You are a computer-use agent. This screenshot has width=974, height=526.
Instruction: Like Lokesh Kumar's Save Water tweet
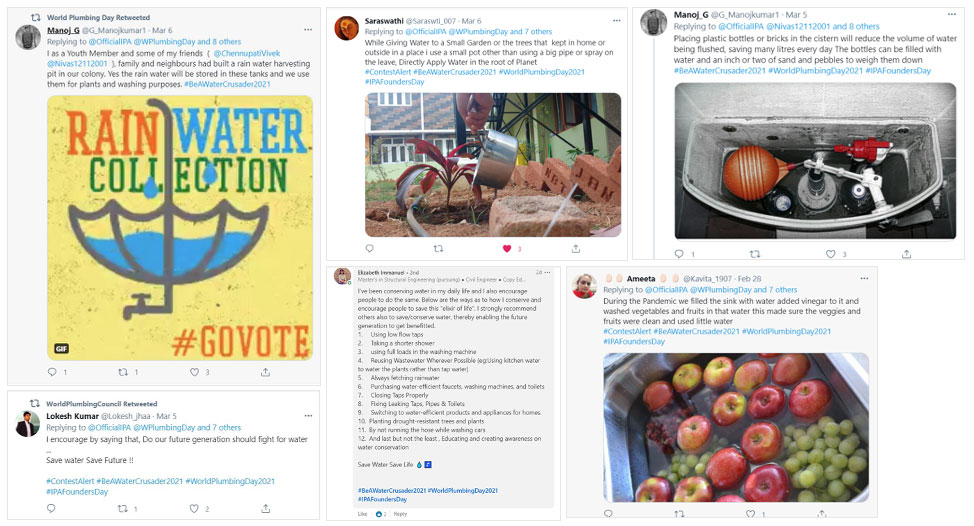(194, 509)
